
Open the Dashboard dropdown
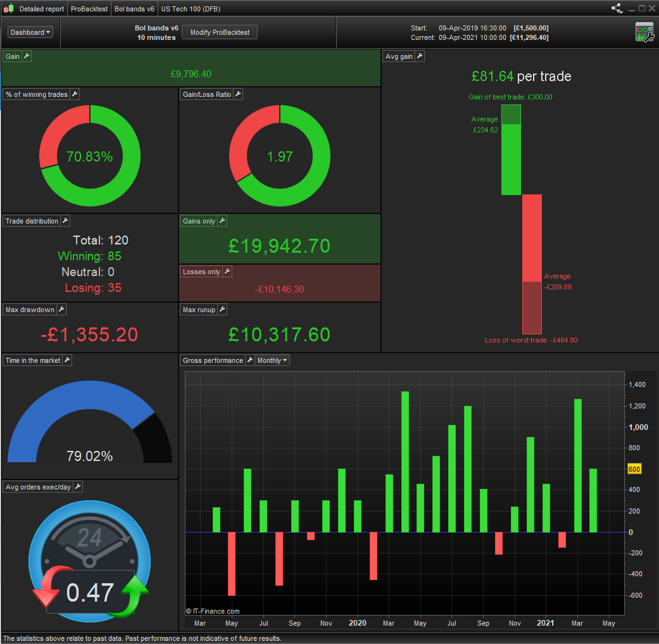(30, 32)
